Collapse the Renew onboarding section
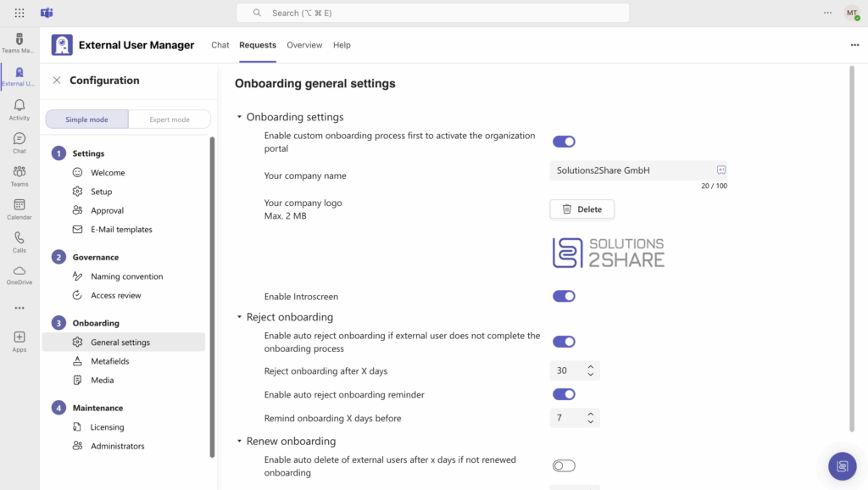This screenshot has width=868, height=490. click(240, 441)
